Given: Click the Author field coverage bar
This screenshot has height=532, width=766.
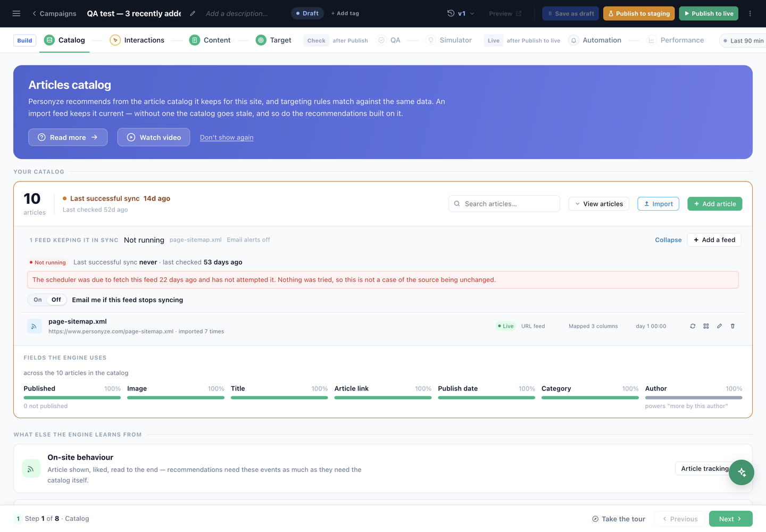Looking at the screenshot, I should (x=694, y=397).
